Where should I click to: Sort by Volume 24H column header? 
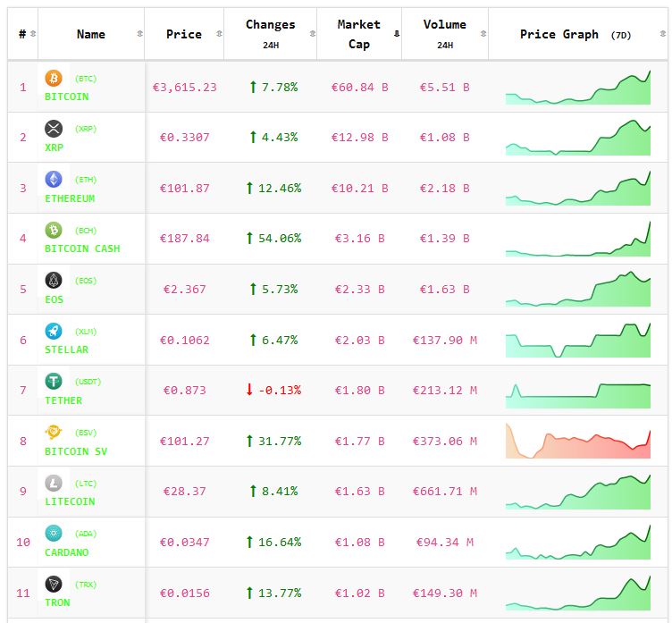444,34
